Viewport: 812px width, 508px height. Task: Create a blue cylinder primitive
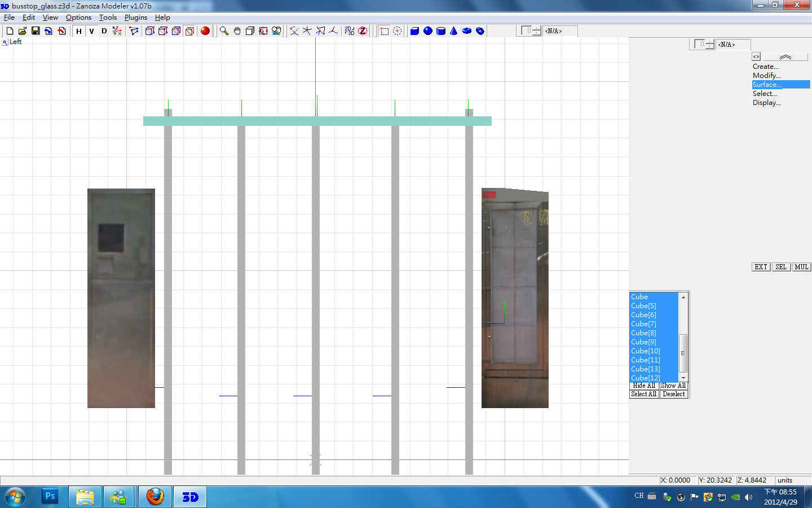click(x=441, y=31)
